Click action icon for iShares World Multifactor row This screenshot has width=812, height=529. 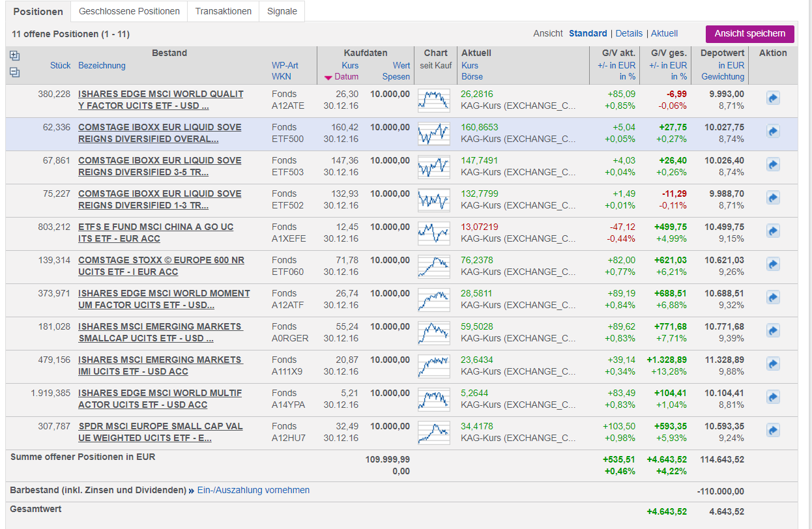[773, 397]
